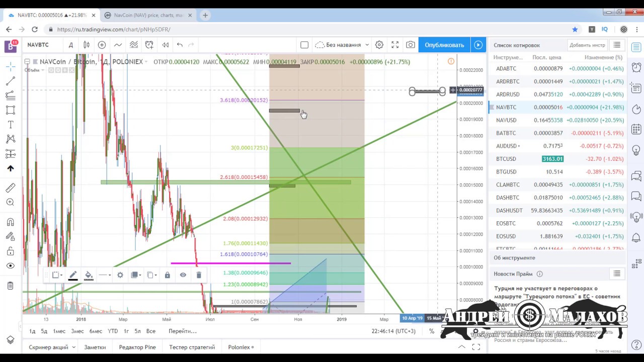Toggle percent scale % button
The image size is (644, 362).
click(x=432, y=331)
